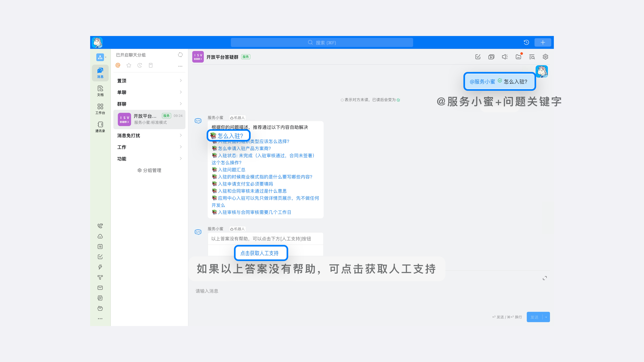This screenshot has width=644, height=362.
Task: Open the phone call icon in sidebar
Action: (x=100, y=226)
